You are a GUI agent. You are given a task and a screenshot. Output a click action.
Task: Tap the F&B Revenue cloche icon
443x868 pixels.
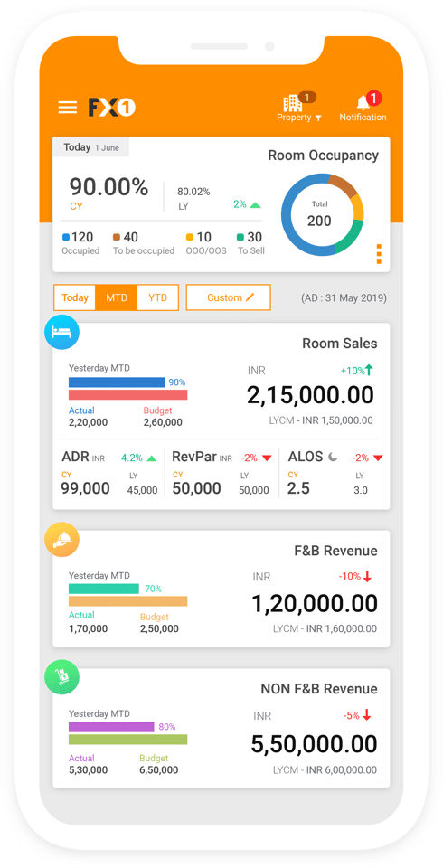pyautogui.click(x=61, y=540)
